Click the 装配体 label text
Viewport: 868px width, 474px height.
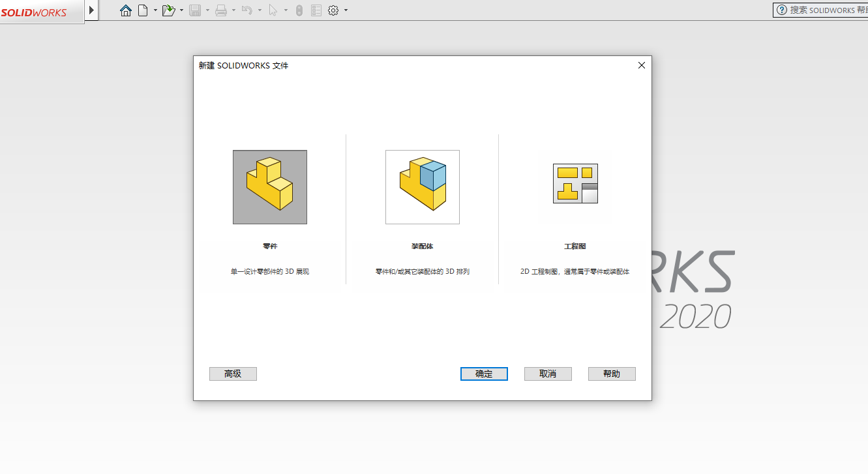point(423,246)
